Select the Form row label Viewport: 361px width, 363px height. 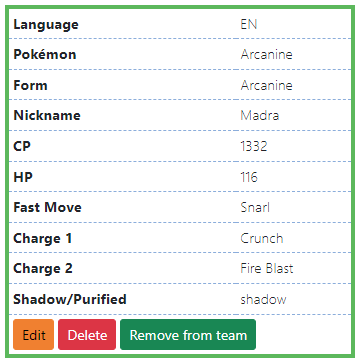tap(30, 85)
